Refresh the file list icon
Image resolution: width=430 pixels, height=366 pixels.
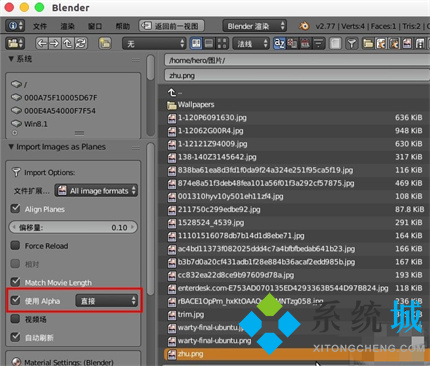pyautogui.click(x=80, y=43)
